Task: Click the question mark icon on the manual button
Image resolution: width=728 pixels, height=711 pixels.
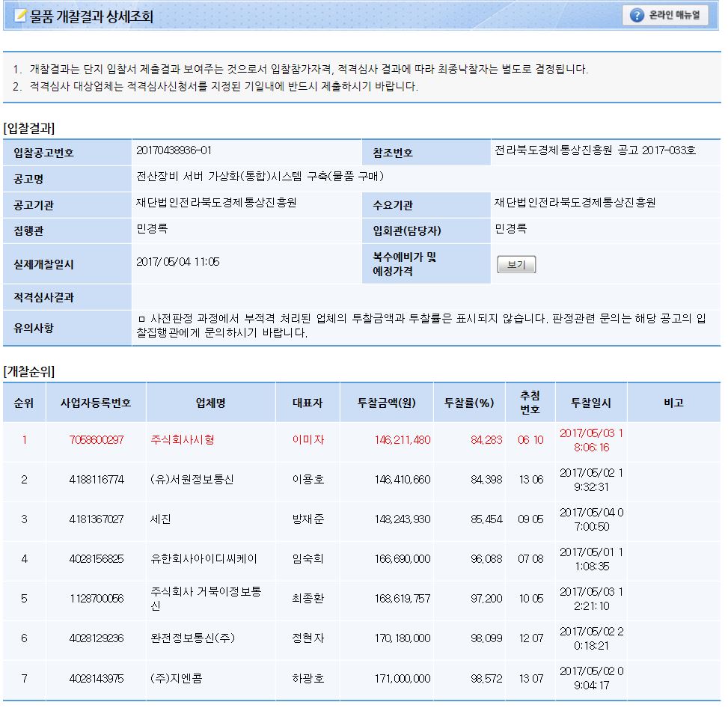Action: coord(637,16)
